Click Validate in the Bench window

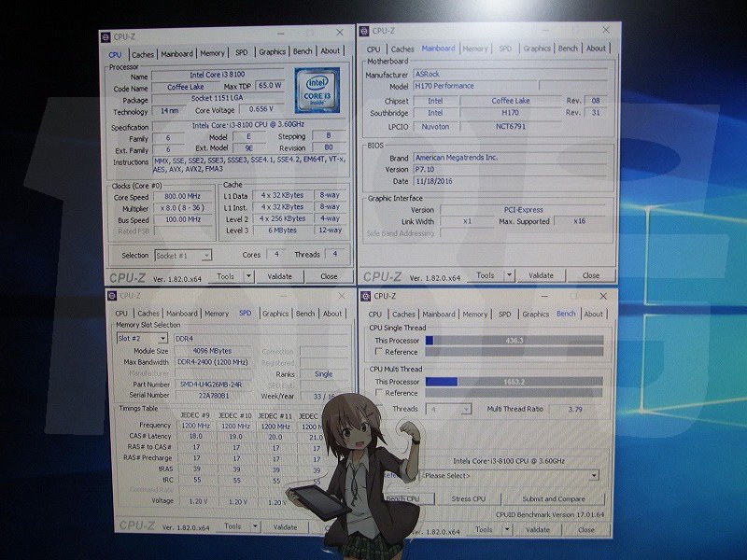coord(538,529)
